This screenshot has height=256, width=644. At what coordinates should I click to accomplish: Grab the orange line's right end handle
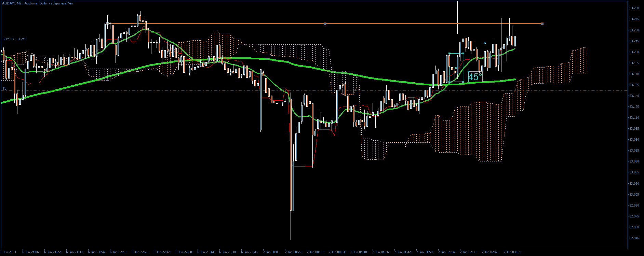point(542,24)
